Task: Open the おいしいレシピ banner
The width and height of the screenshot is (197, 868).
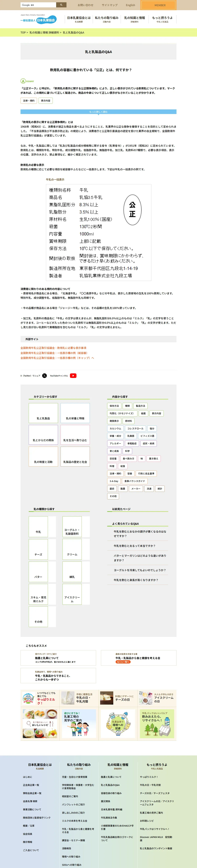Action: [x=40, y=724]
